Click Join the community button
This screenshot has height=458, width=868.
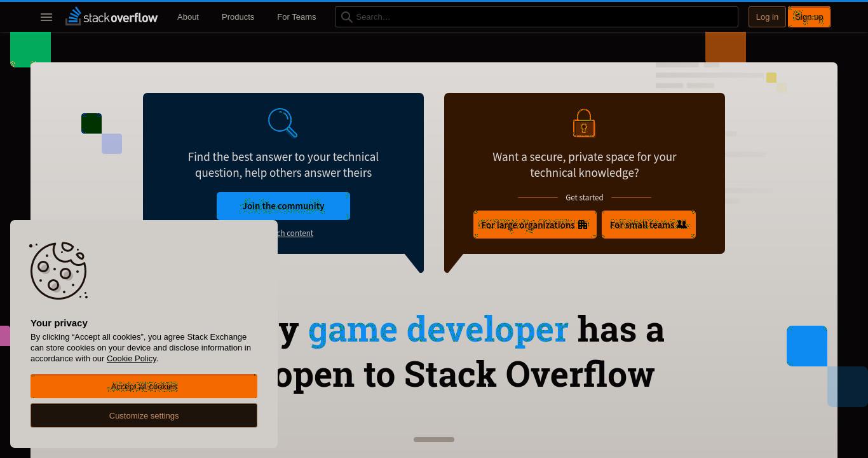tap(283, 206)
